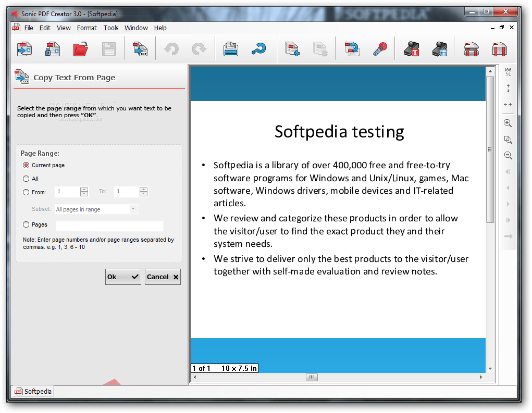Click the To page number spinner arrows

[143, 192]
